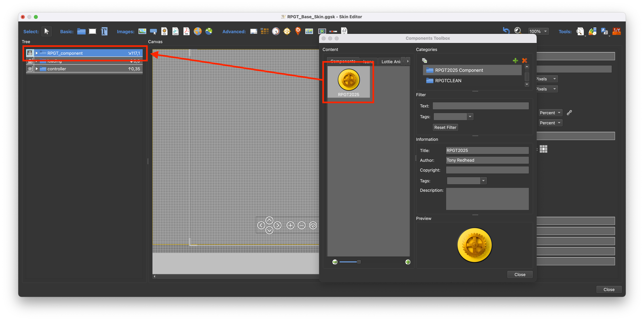Close the Components Toolbox dialog
The height and width of the screenshot is (321, 644).
[x=520, y=274]
